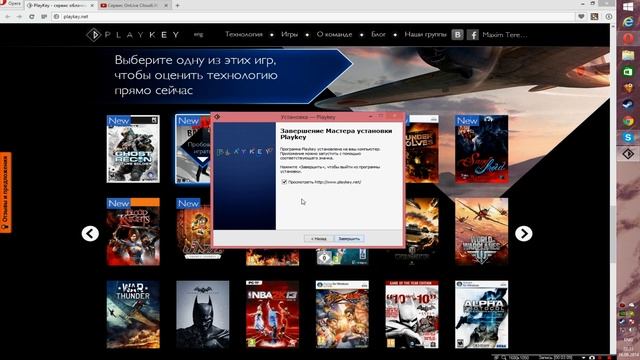Select the World of Tanks cover
The width and height of the screenshot is (640, 360).
(422, 232)
